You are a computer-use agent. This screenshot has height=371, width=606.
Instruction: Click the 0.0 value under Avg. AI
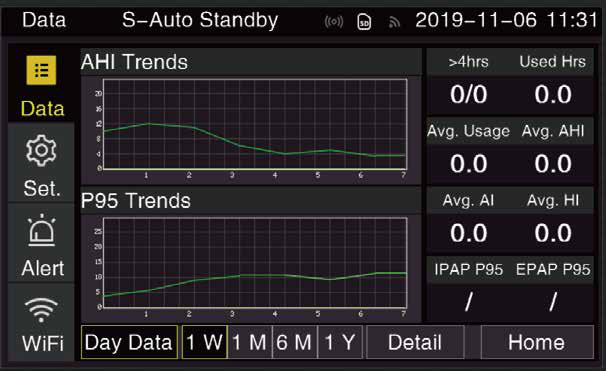[x=468, y=233]
